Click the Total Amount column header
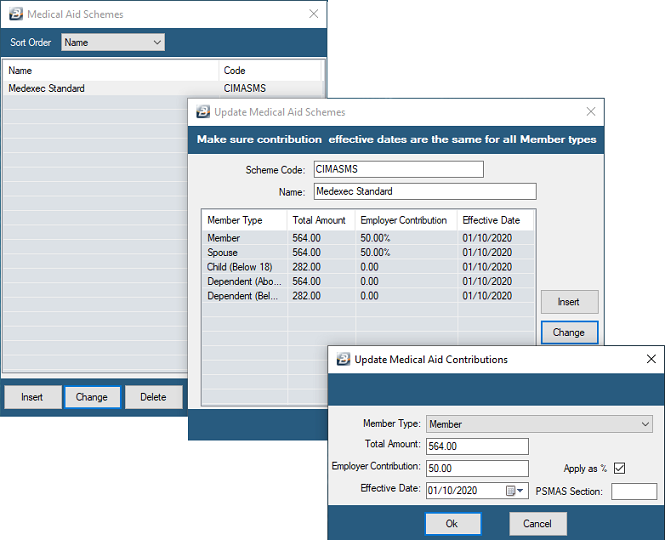 pos(321,220)
